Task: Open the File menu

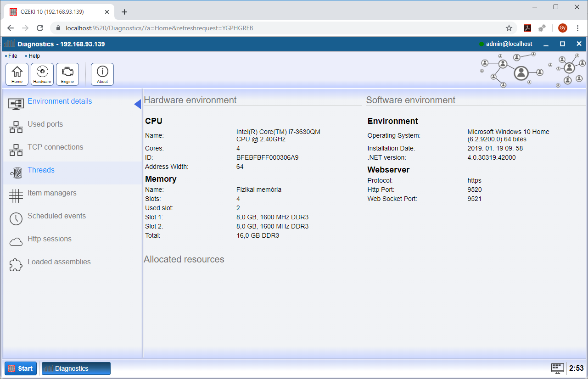Action: (12, 56)
